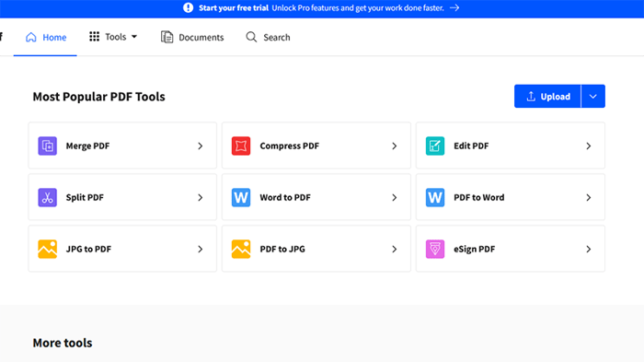Click the PDF to JPG image icon
The height and width of the screenshot is (362, 644).
pos(241,250)
